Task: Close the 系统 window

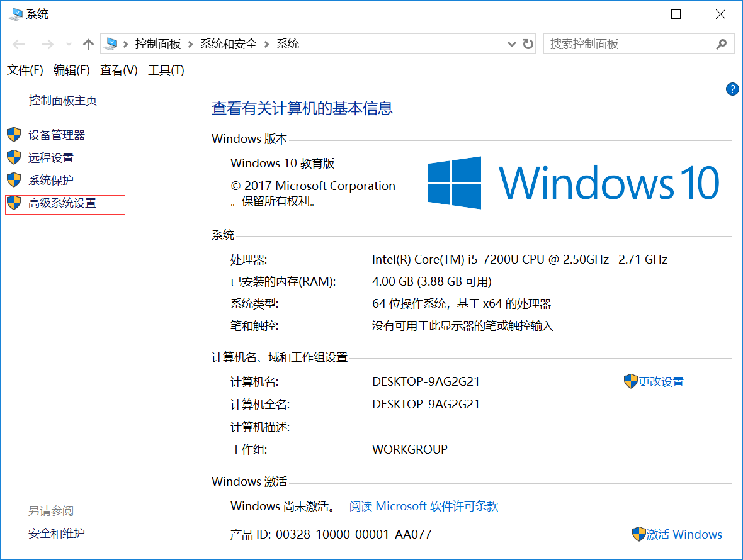Action: coord(720,14)
